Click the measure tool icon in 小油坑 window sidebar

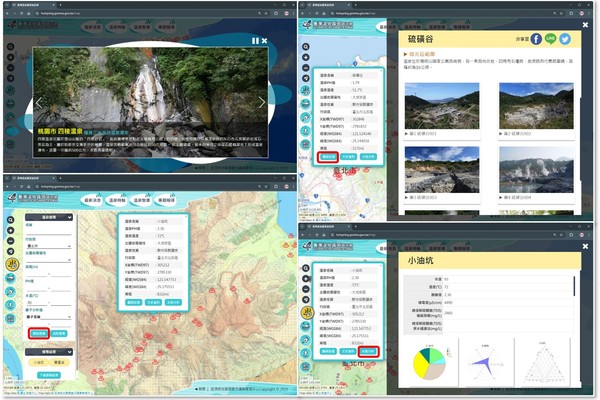305,340
